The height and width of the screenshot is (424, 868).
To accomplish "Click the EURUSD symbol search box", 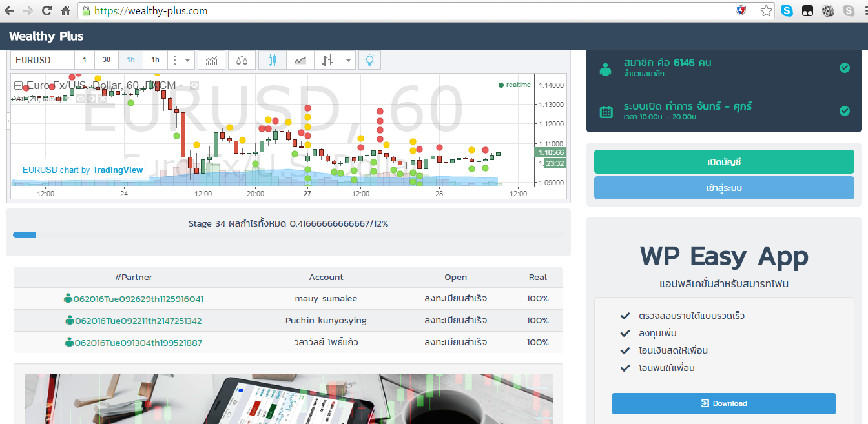I will point(42,60).
